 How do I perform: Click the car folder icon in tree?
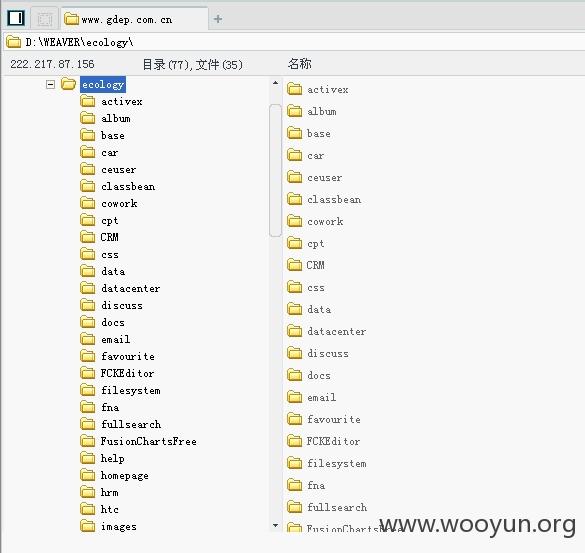[88, 152]
